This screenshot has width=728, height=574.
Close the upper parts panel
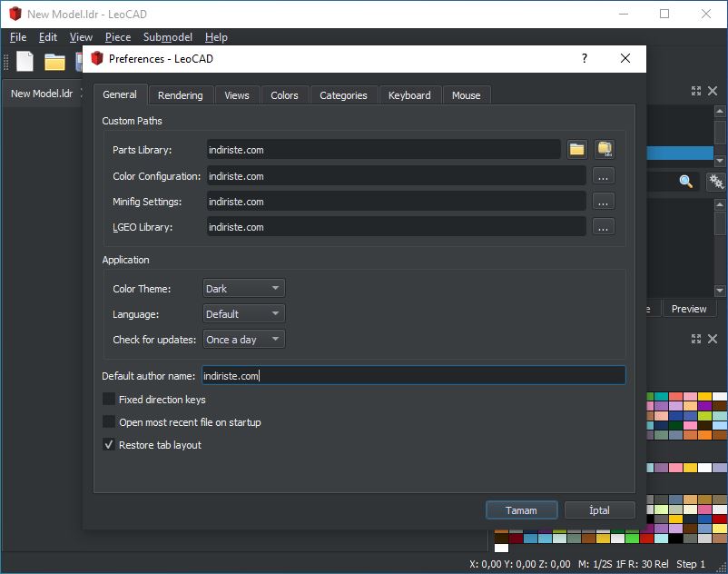pos(713,91)
